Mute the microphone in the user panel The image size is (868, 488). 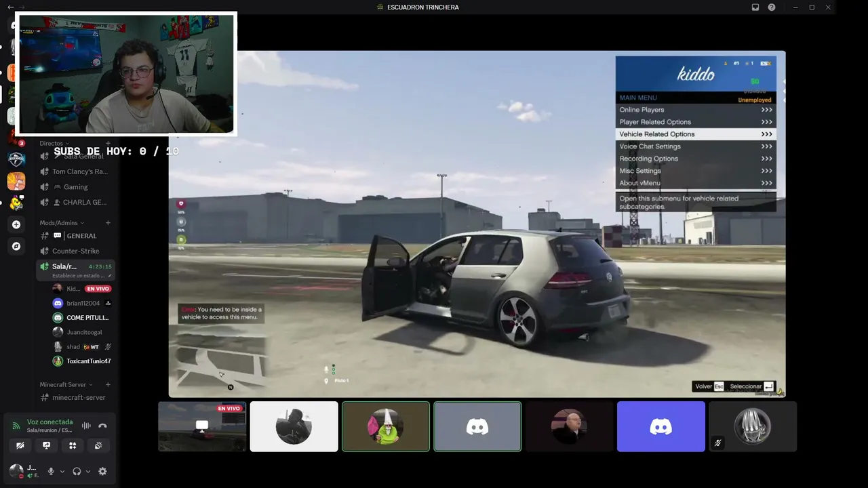pos(51,471)
